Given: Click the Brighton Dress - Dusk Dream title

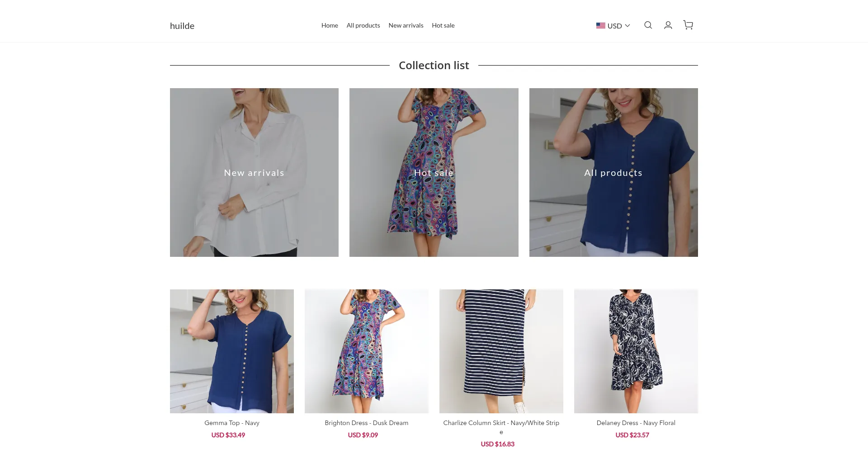Looking at the screenshot, I should pyautogui.click(x=367, y=423).
